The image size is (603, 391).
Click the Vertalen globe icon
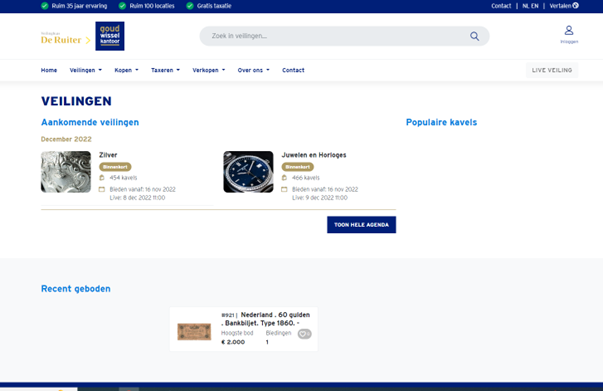pos(575,5)
